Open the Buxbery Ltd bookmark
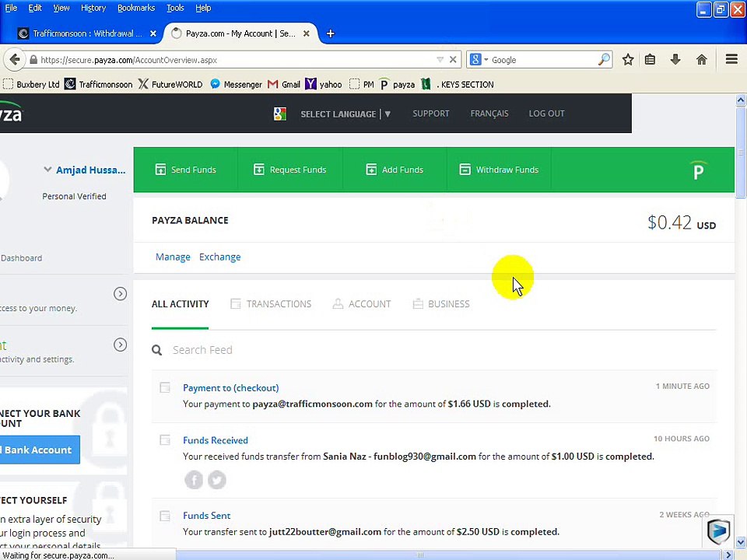 pyautogui.click(x=31, y=84)
